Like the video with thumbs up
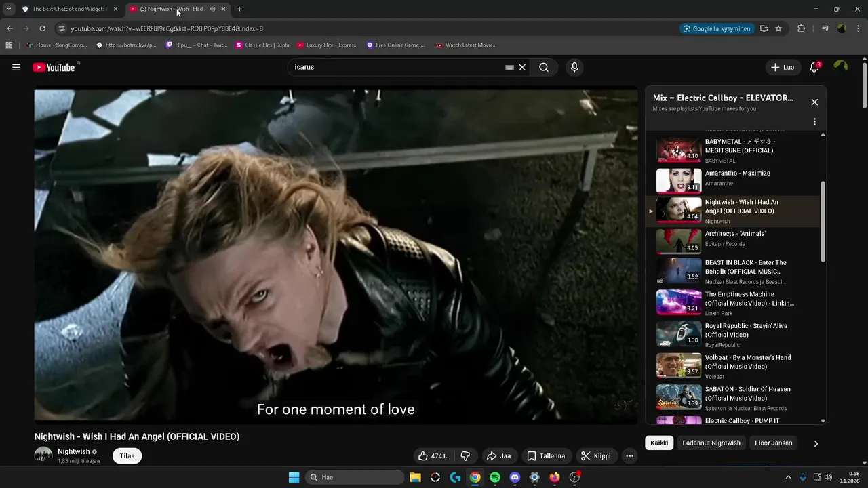The height and width of the screenshot is (488, 868). pyautogui.click(x=433, y=456)
